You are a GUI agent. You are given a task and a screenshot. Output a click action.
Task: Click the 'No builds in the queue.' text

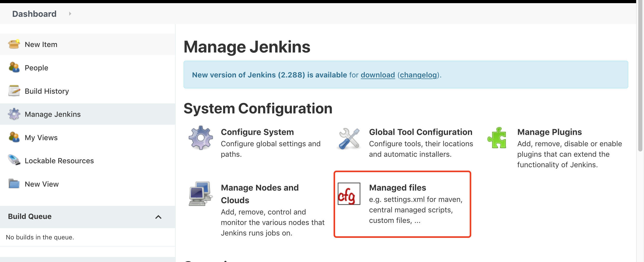[40, 237]
